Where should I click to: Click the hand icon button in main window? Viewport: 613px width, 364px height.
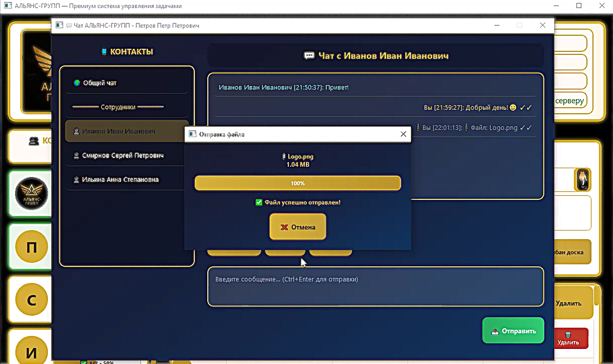click(582, 180)
